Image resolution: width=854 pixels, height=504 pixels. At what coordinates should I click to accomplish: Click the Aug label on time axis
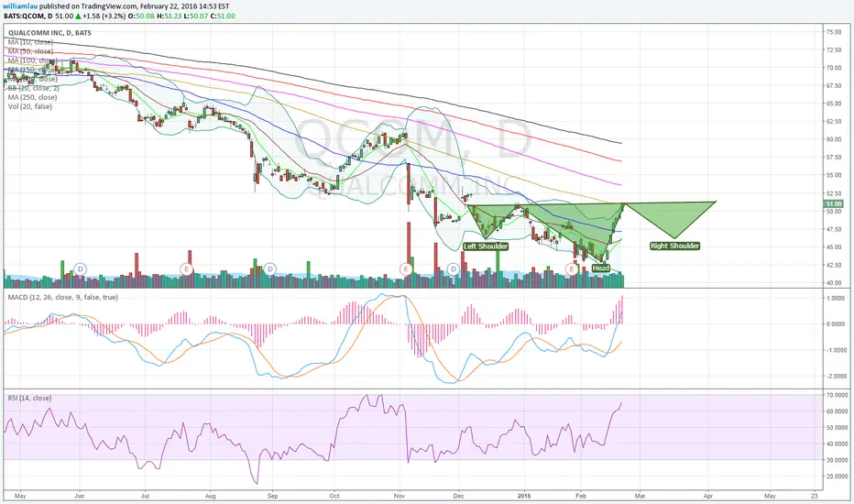click(211, 496)
